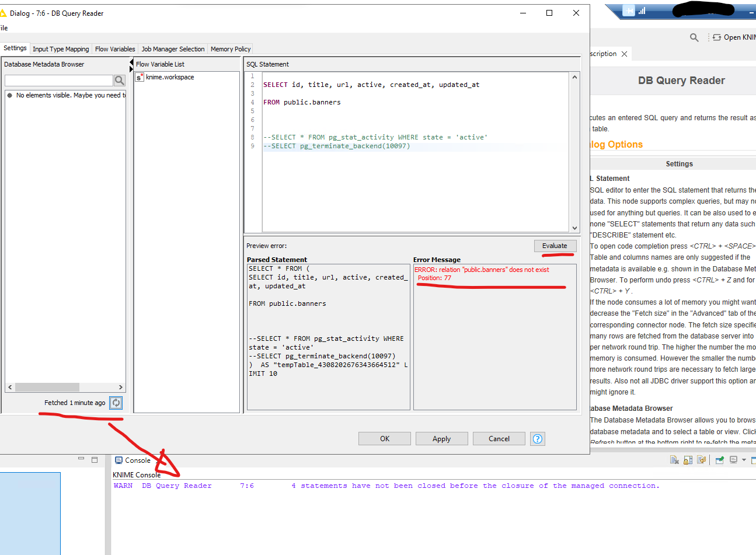This screenshot has height=555, width=756.
Task: Pin the console with the pin icon
Action: tap(719, 460)
